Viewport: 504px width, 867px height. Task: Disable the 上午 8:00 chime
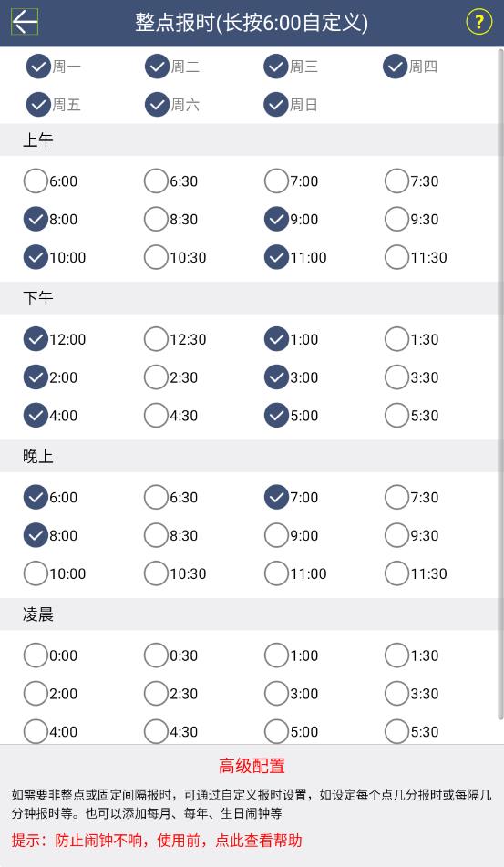(50, 219)
